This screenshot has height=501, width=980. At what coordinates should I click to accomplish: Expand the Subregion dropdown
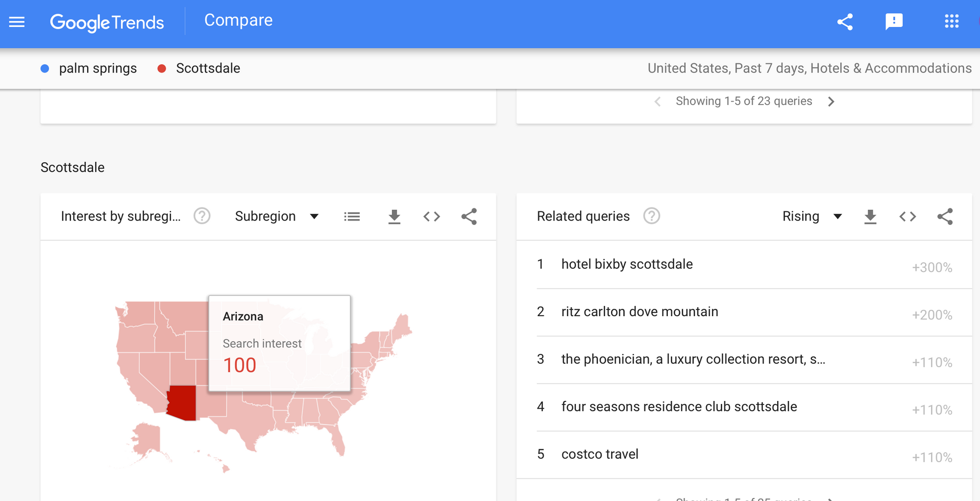277,216
